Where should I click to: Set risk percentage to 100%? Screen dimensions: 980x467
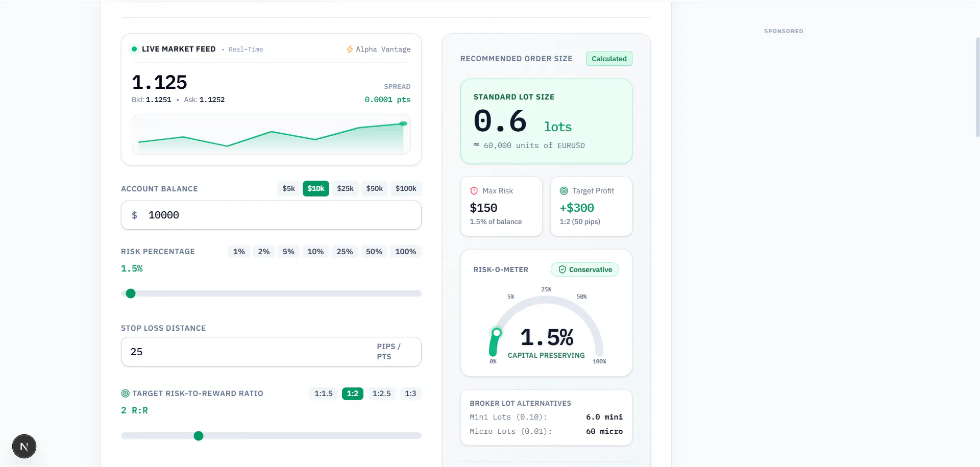click(406, 252)
